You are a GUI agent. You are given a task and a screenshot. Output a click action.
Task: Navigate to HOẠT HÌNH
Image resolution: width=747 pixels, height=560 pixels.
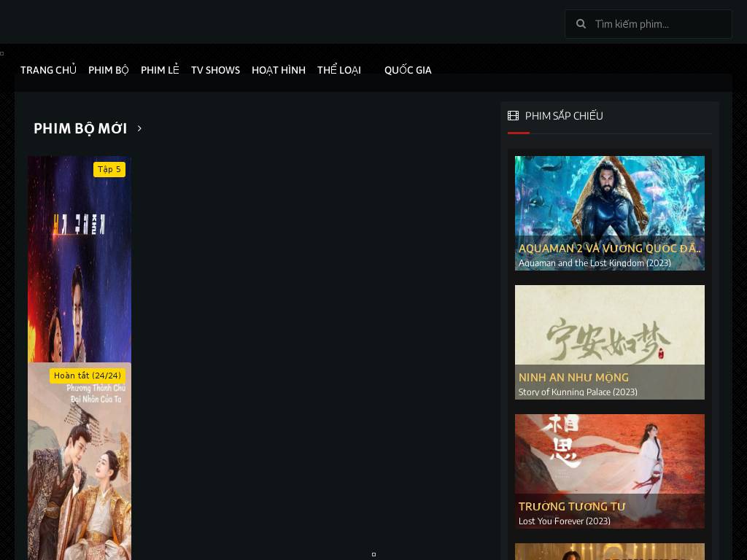pos(278,70)
